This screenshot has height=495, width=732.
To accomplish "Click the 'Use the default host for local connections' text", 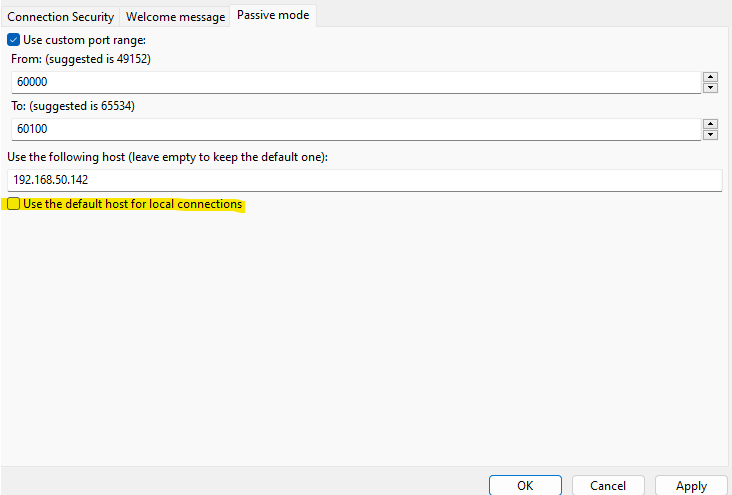I will [132, 204].
